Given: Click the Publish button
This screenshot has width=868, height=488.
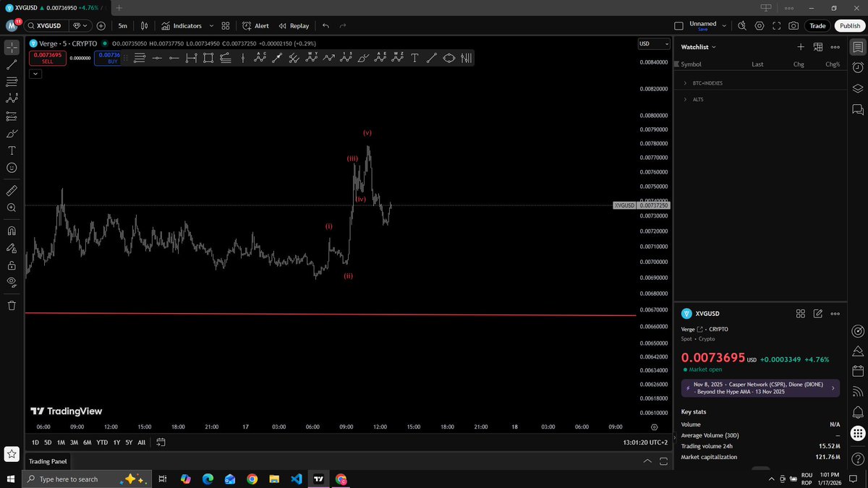Looking at the screenshot, I should pos(849,25).
